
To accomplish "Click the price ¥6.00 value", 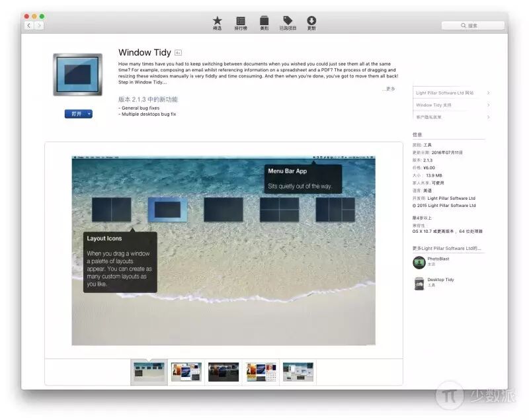I will point(428,167).
